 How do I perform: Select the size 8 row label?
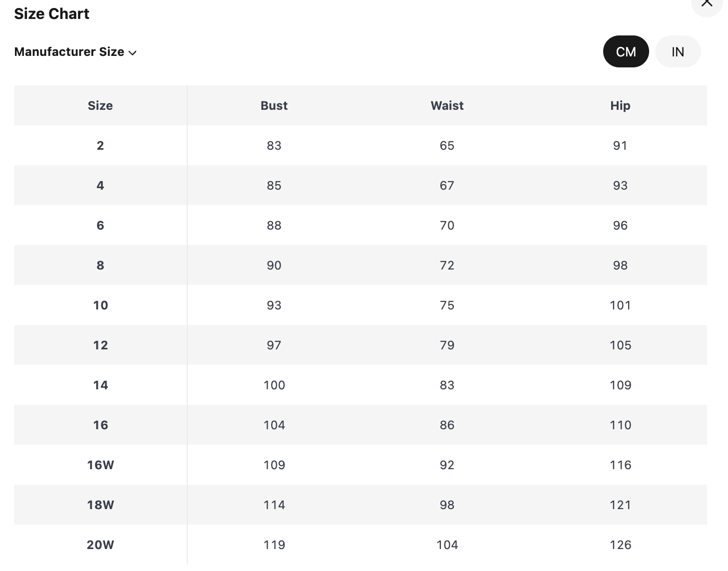[100, 265]
